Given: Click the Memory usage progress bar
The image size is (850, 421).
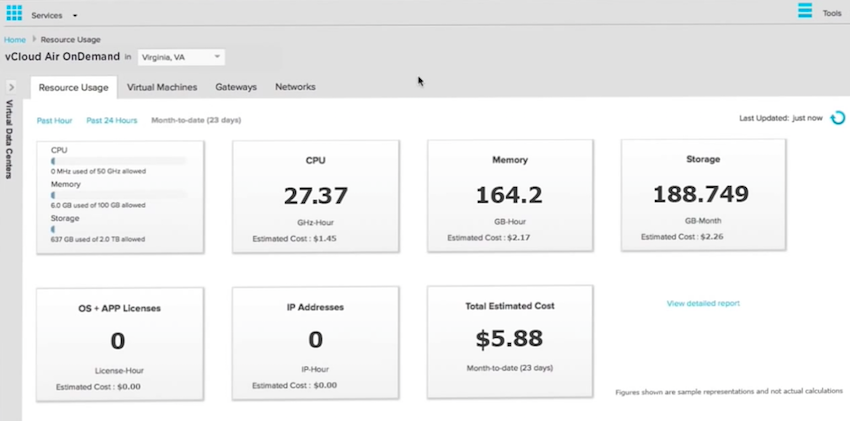Looking at the screenshot, I should point(119,195).
